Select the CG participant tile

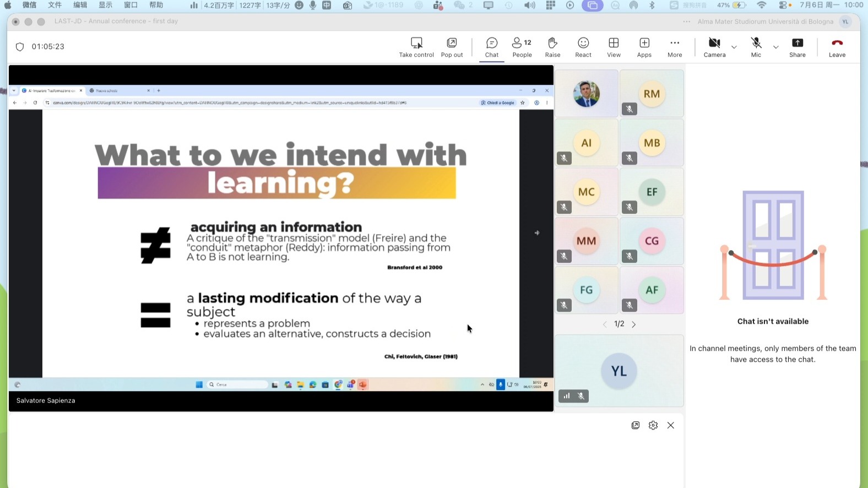coord(652,241)
